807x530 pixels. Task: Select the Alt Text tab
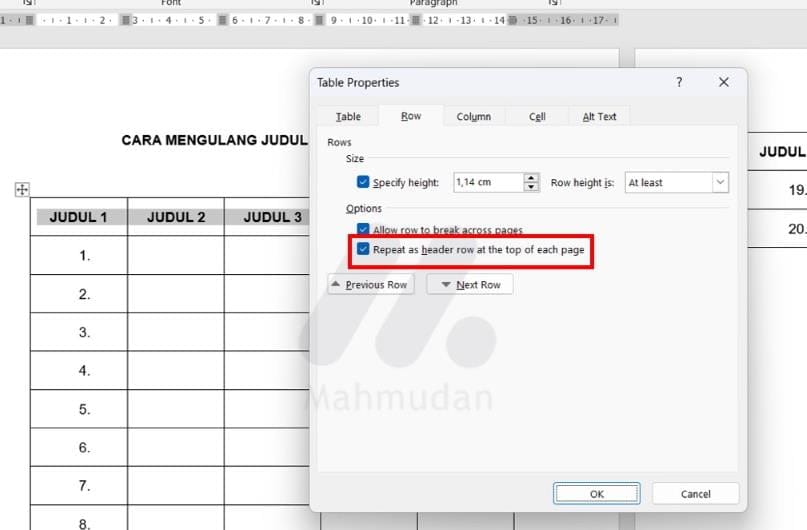click(x=599, y=116)
